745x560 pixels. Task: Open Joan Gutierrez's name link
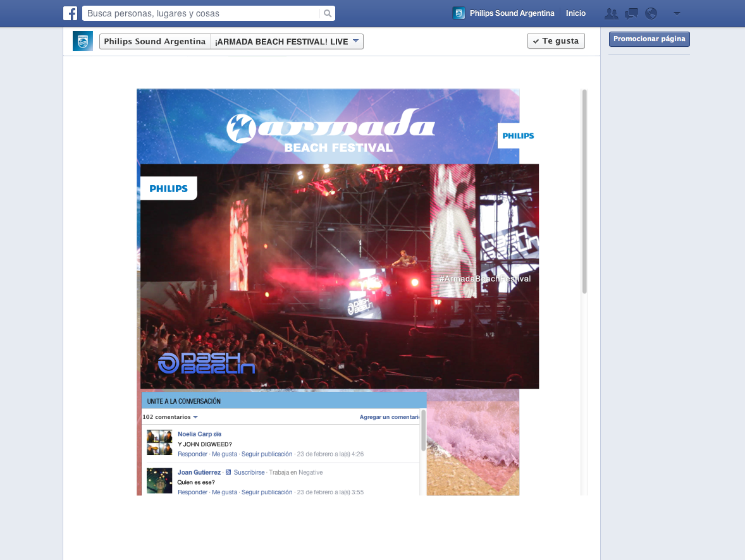pos(199,473)
